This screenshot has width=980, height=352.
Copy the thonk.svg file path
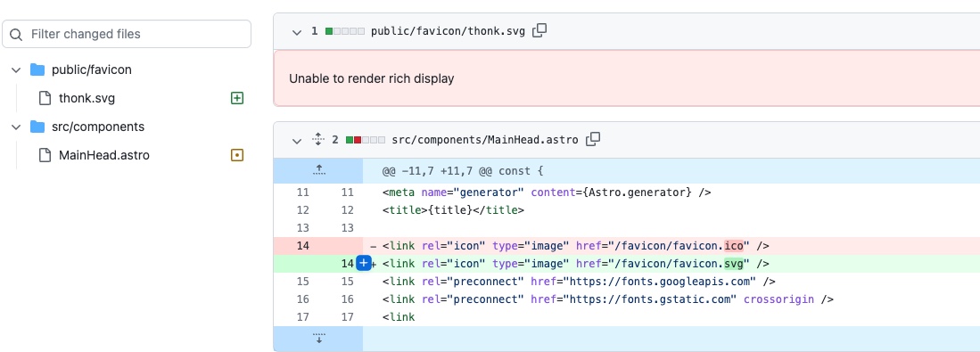pyautogui.click(x=539, y=30)
